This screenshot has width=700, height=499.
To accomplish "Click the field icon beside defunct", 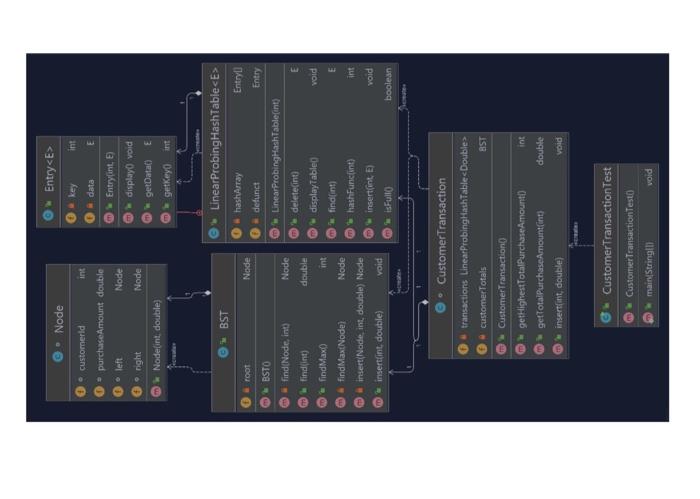I will tap(255, 233).
